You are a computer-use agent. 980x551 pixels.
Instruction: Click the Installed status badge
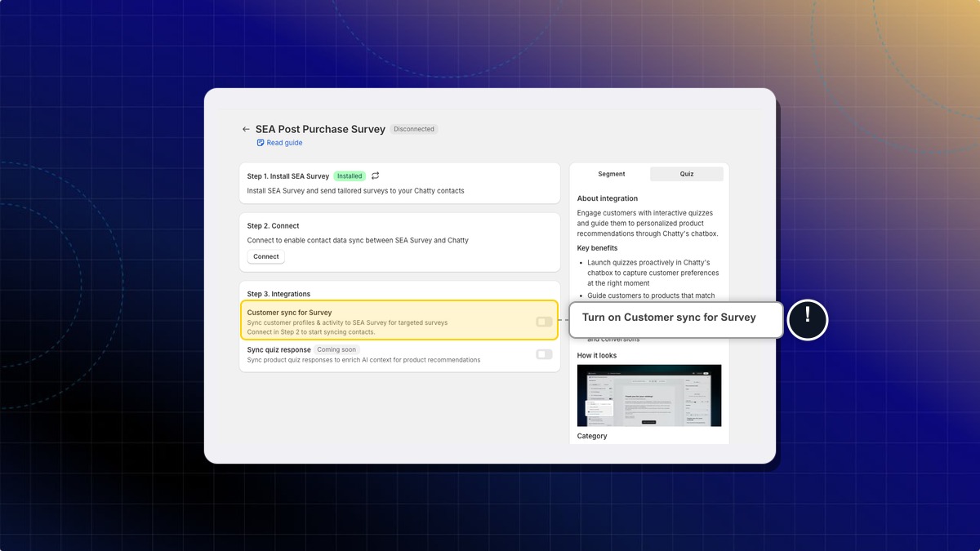pos(350,176)
